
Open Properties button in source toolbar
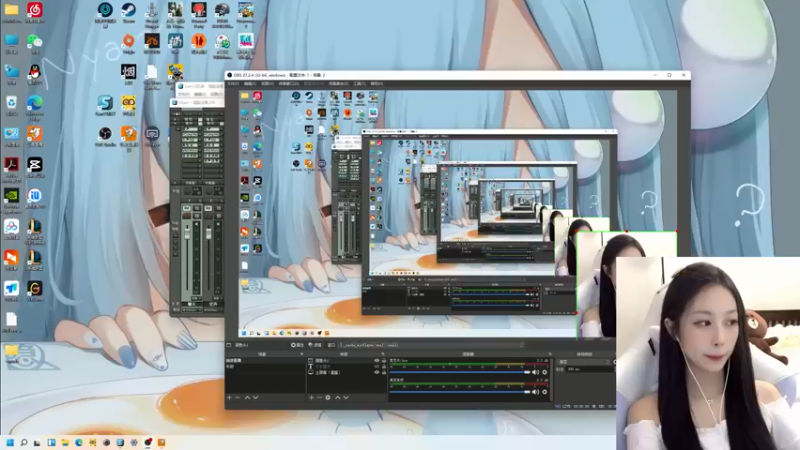297,345
